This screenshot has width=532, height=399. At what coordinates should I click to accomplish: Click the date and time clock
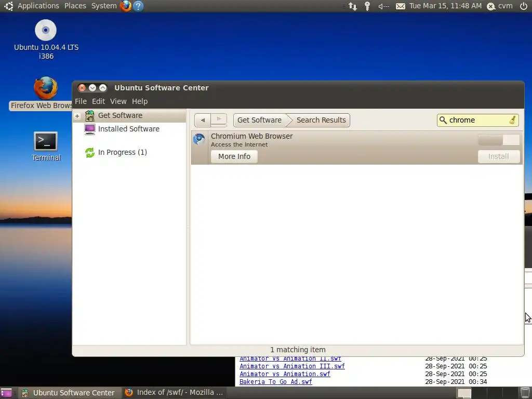pyautogui.click(x=445, y=6)
